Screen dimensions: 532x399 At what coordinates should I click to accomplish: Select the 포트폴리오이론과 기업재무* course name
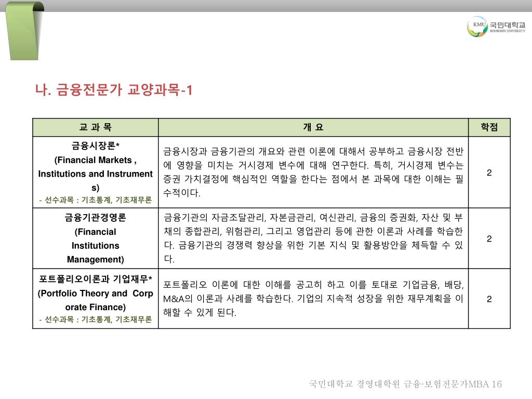96,279
